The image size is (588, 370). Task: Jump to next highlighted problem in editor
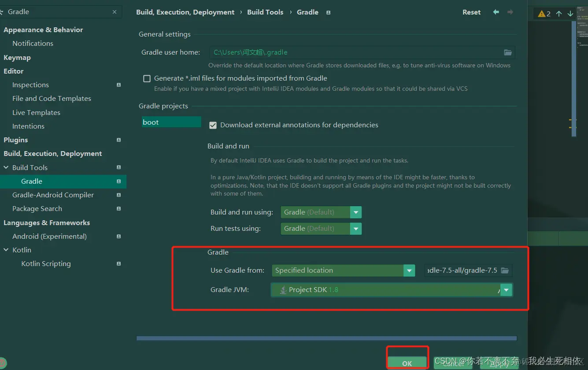click(570, 14)
